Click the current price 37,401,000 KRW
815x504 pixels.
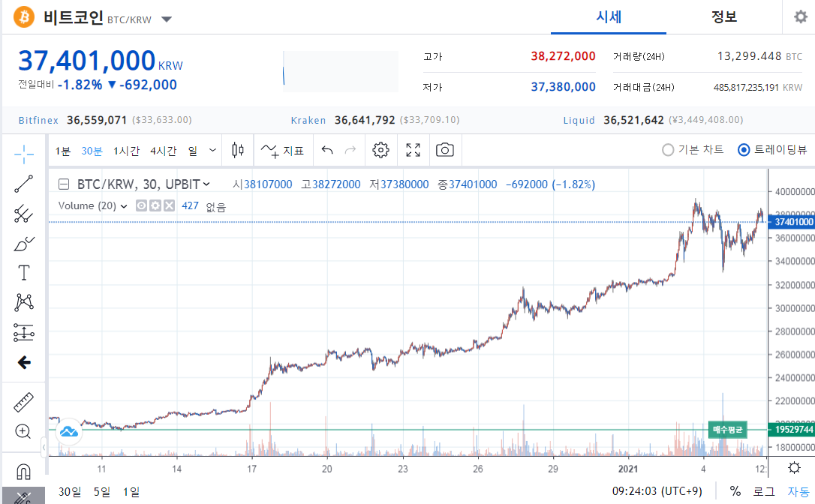pyautogui.click(x=101, y=61)
